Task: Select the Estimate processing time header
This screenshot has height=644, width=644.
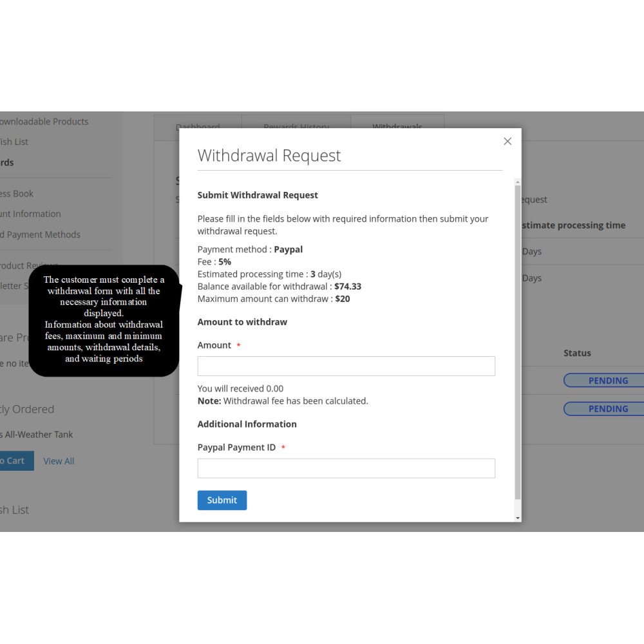Action: point(573,225)
